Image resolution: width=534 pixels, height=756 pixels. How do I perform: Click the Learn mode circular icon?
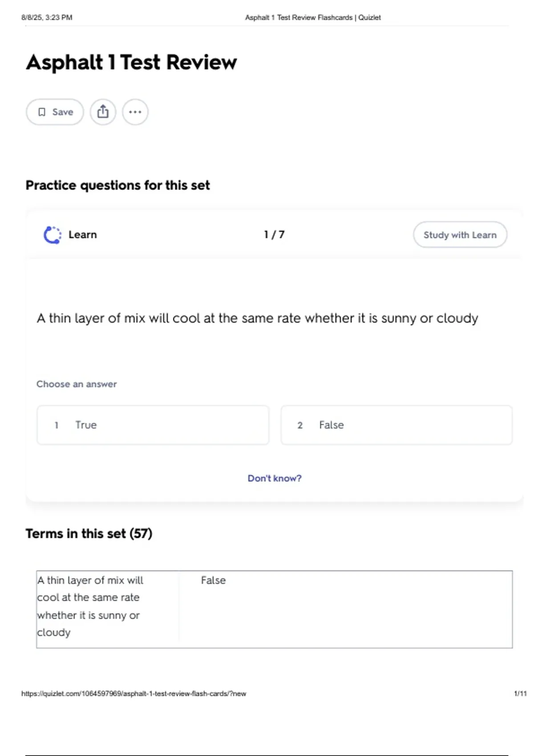[x=52, y=235]
